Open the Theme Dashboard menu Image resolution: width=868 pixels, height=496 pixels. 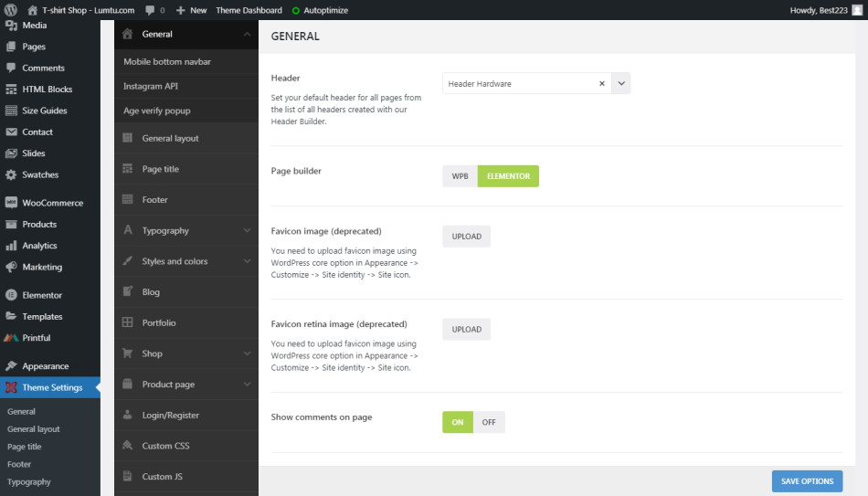click(249, 10)
